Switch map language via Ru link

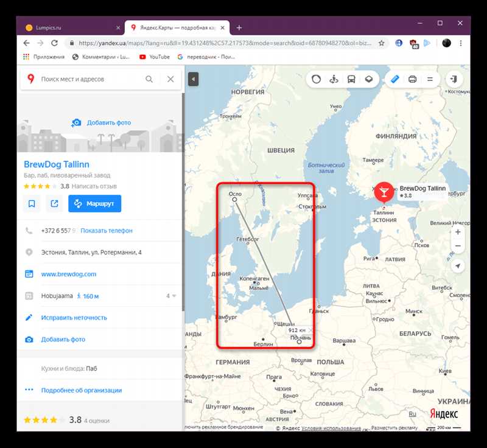[413, 414]
